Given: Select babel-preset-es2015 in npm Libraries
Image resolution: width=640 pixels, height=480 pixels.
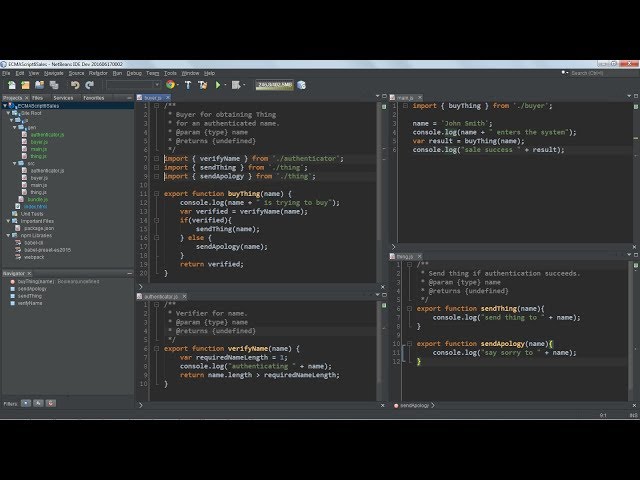Looking at the screenshot, I should click(47, 250).
